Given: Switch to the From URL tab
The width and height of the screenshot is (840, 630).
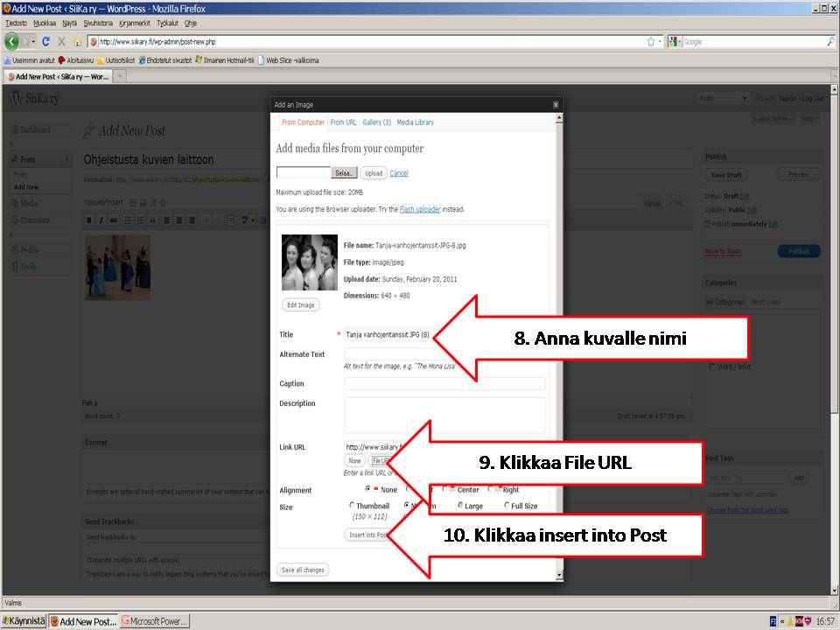Looking at the screenshot, I should [343, 122].
